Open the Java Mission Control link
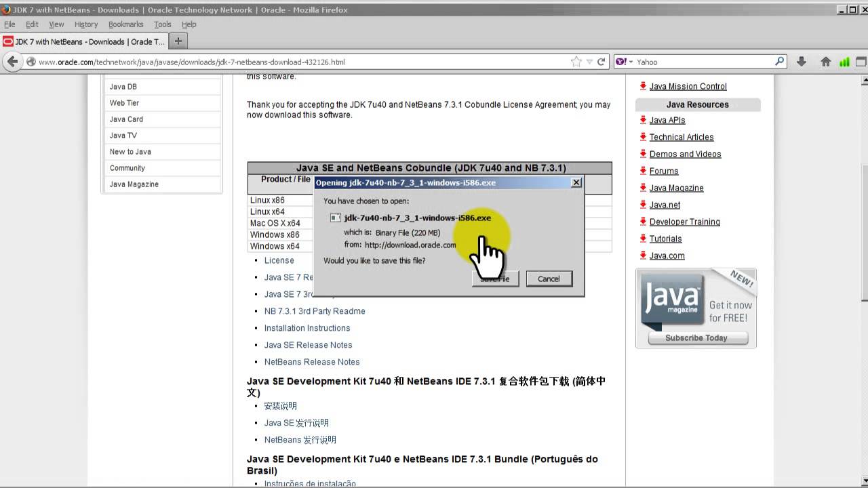 point(688,86)
